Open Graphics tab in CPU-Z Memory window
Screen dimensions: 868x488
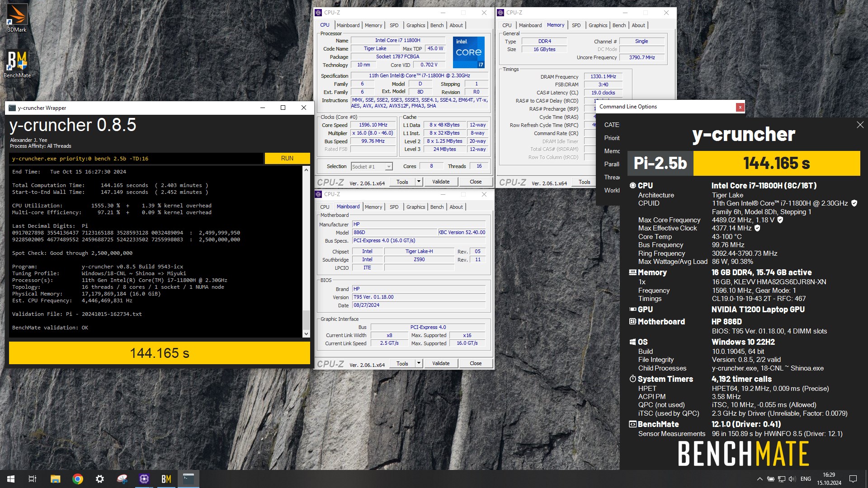pos(598,25)
